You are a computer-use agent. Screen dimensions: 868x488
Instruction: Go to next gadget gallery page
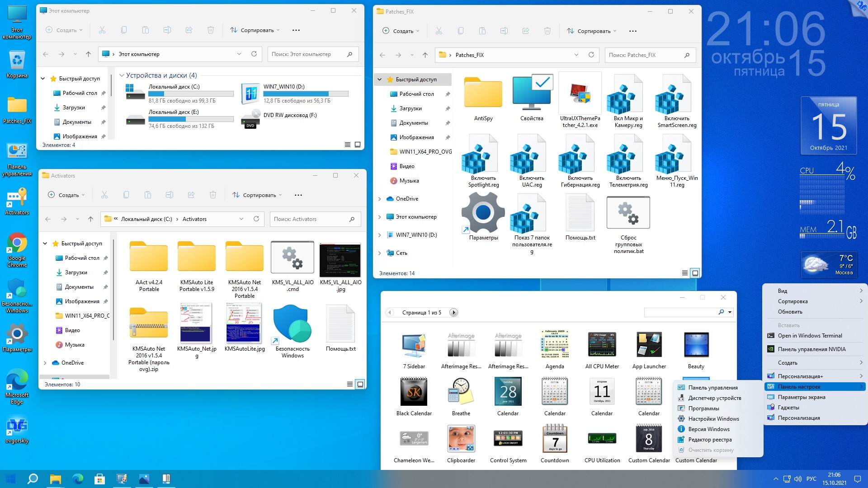coord(453,312)
